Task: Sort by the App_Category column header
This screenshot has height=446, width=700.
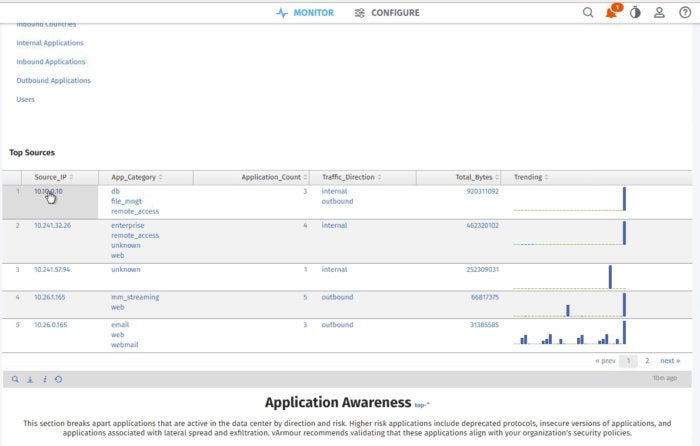Action: (146, 177)
